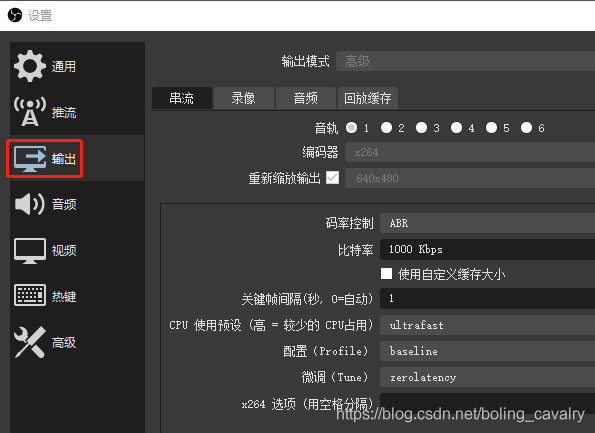The height and width of the screenshot is (433, 595).
Task: Select the 输出 output monitor icon
Action: (30, 159)
